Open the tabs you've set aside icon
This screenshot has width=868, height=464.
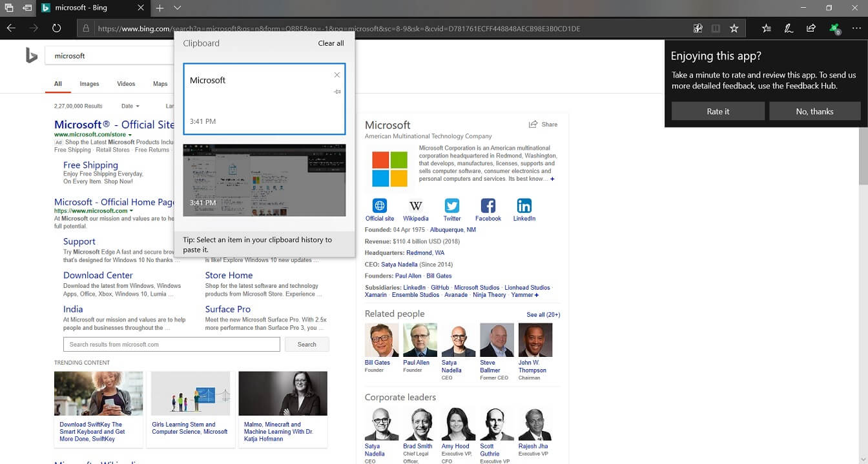click(9, 8)
